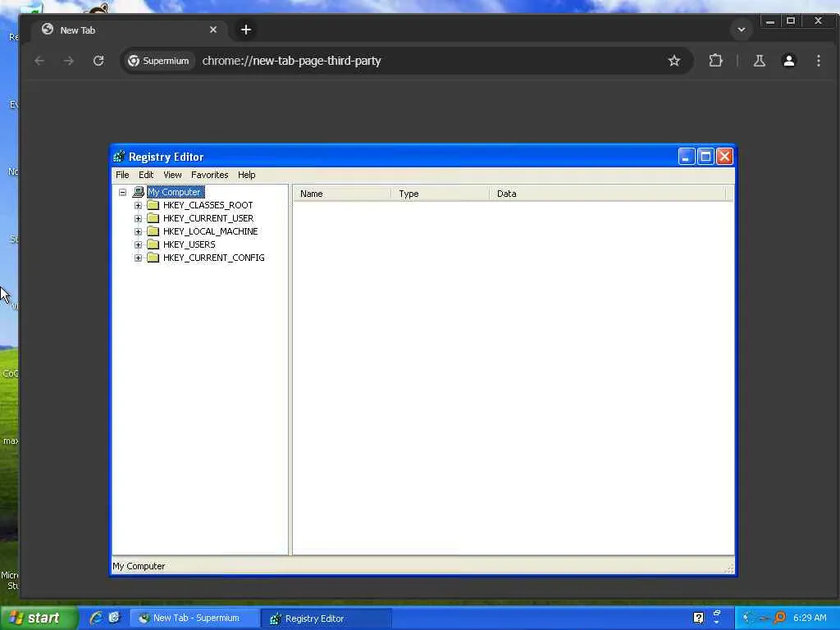Click the second Quick Launch icon
This screenshot has height=630, width=840.
pyautogui.click(x=114, y=618)
